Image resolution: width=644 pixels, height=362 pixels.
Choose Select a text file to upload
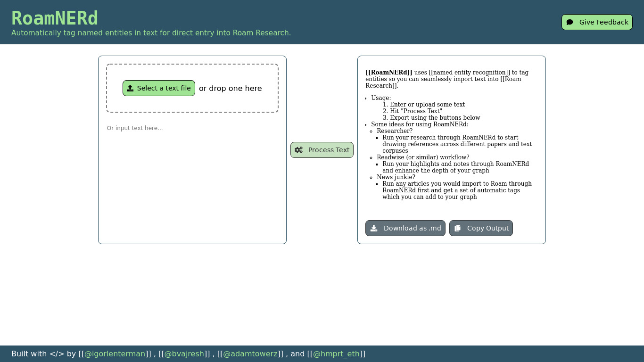(x=159, y=88)
